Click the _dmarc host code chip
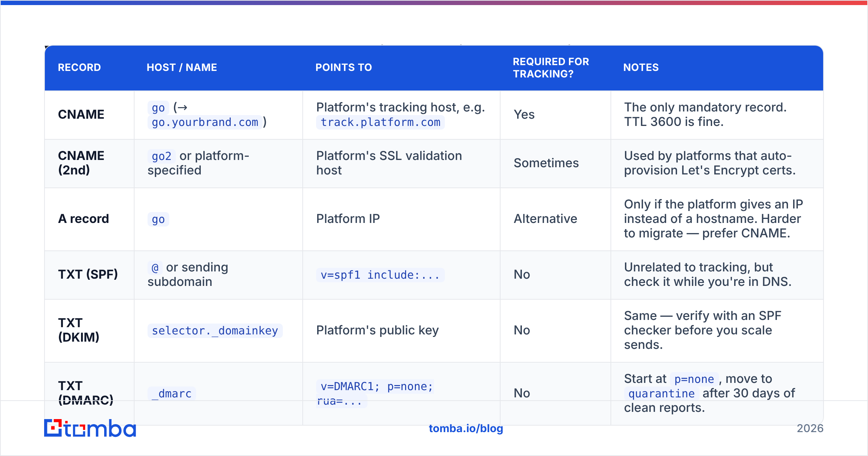The image size is (868, 456). (x=172, y=394)
